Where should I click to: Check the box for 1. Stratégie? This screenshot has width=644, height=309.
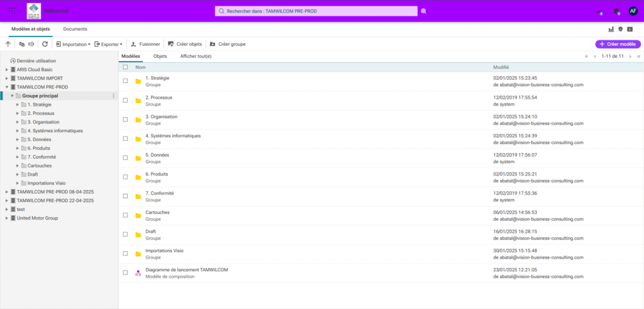click(125, 81)
